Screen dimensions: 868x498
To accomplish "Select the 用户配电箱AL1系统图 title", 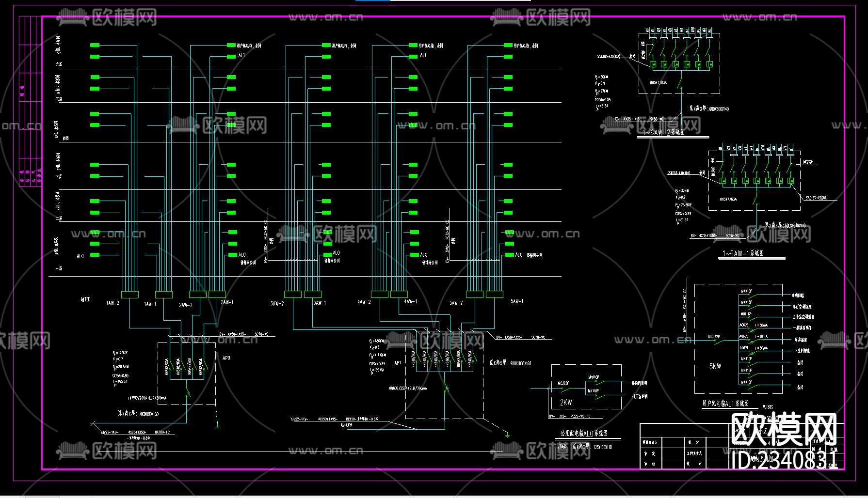I will point(725,404).
